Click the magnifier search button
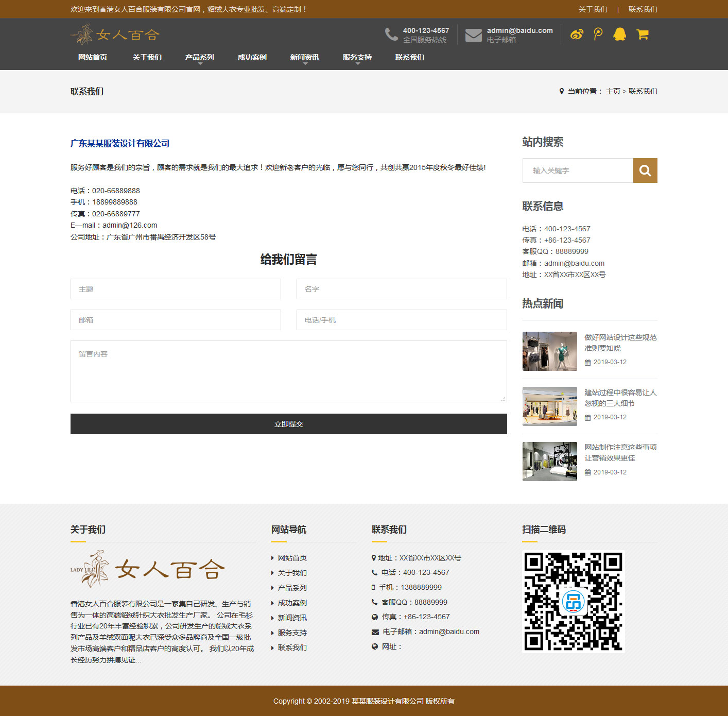The height and width of the screenshot is (716, 728). (x=645, y=171)
